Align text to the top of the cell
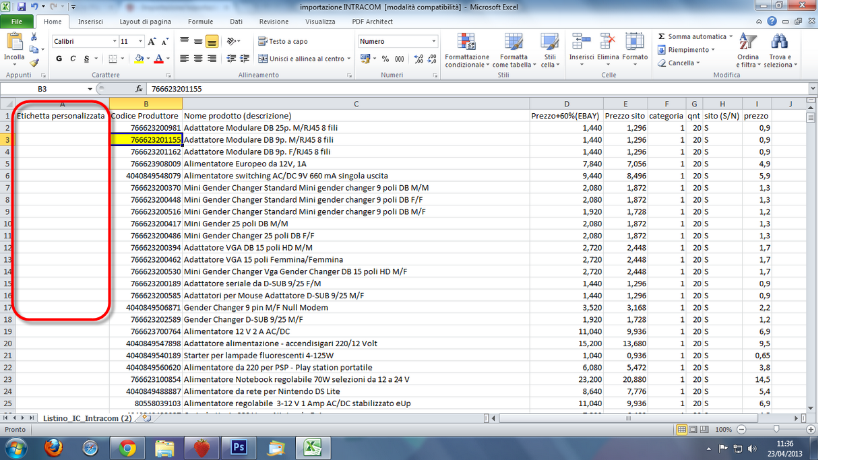 click(x=184, y=41)
